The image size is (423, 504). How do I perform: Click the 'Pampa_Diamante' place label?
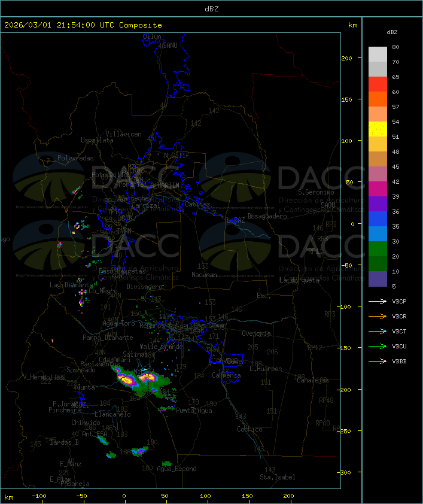tap(108, 338)
